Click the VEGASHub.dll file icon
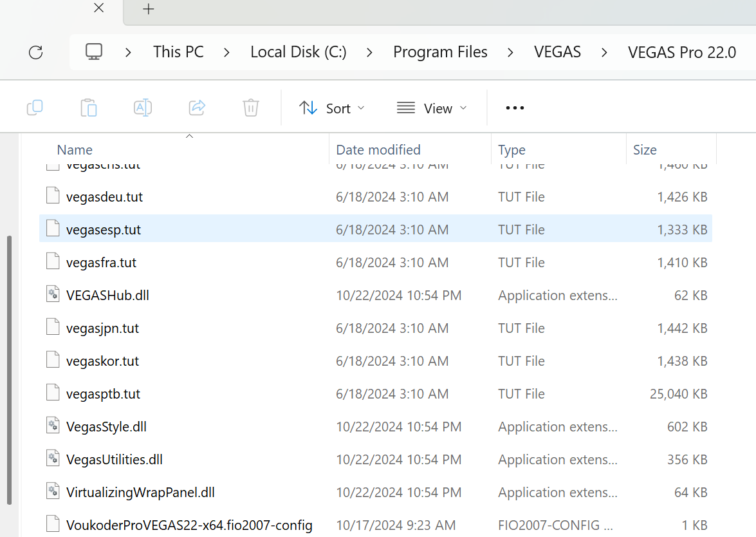The height and width of the screenshot is (537, 756). tap(53, 295)
